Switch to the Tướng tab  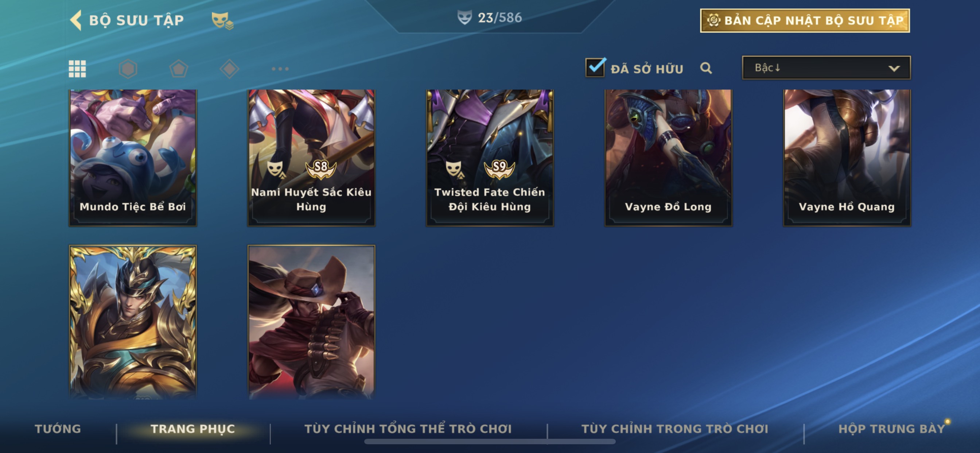[x=58, y=429]
